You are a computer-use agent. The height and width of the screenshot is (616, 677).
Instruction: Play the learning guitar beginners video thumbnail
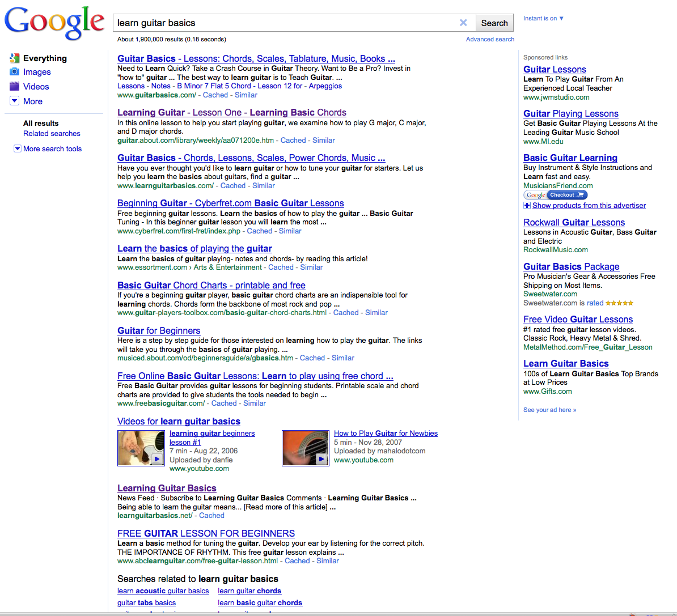point(141,448)
